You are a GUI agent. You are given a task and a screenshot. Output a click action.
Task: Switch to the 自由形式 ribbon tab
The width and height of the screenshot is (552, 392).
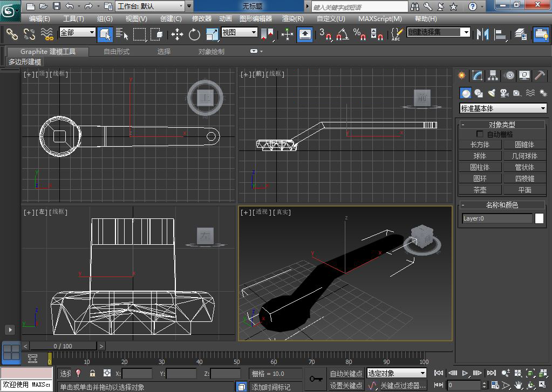[117, 51]
